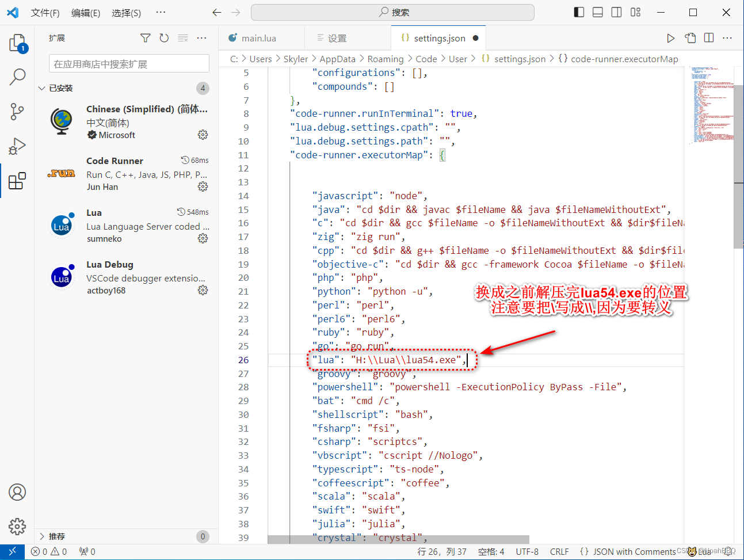Open editor more actions menu
The image size is (744, 560).
click(727, 38)
